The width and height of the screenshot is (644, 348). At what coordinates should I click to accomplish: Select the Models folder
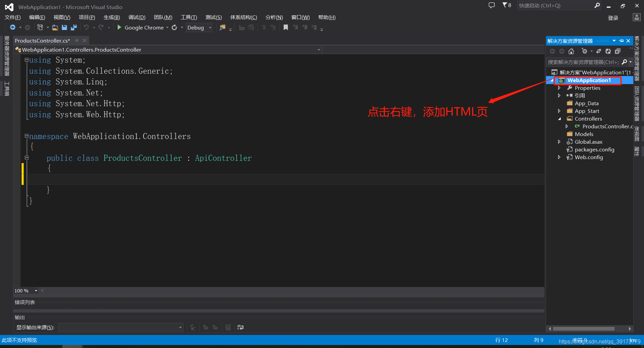(584, 134)
